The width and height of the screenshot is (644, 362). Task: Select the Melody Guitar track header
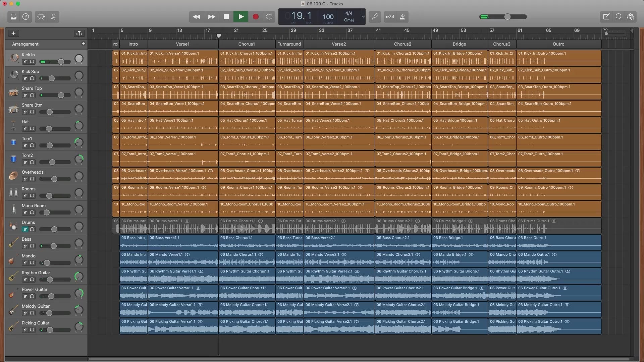click(x=46, y=310)
